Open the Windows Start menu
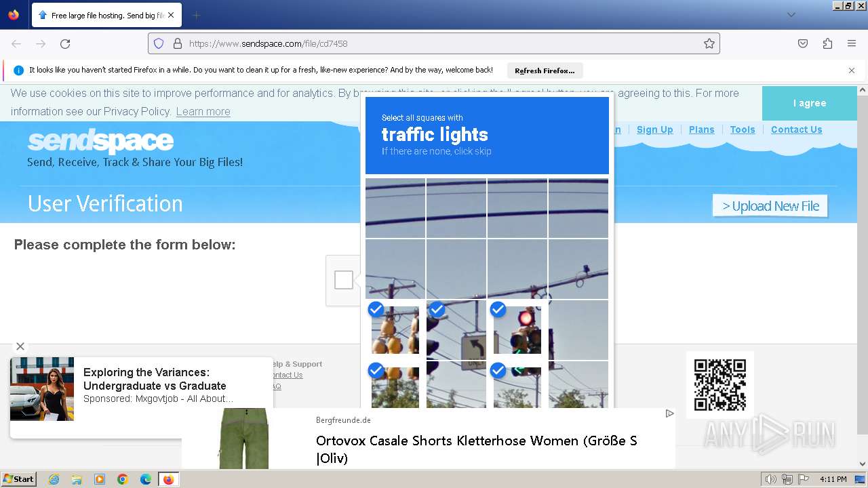Screen dimensions: 868x488 (x=19, y=479)
